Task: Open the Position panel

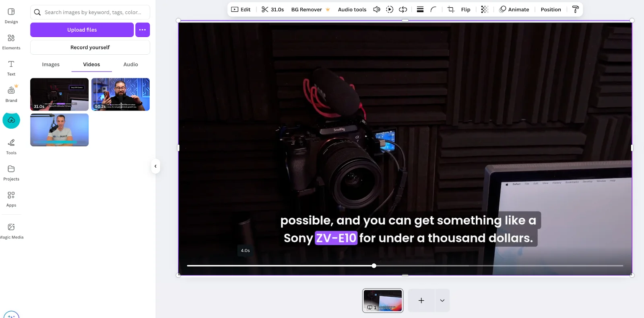Action: [551, 9]
